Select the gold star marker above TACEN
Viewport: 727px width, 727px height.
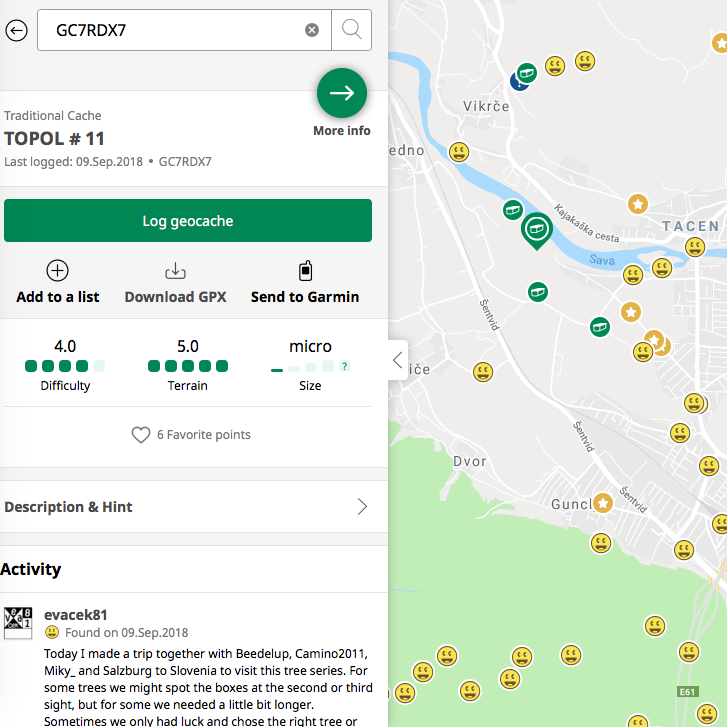click(x=638, y=204)
